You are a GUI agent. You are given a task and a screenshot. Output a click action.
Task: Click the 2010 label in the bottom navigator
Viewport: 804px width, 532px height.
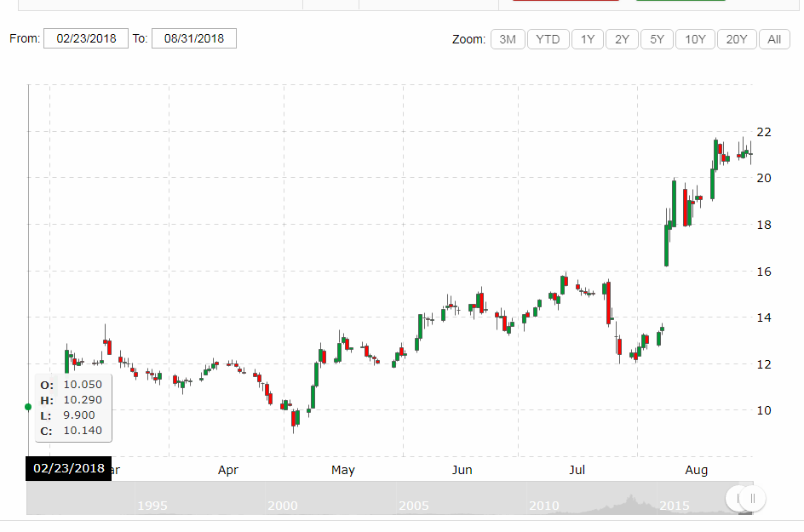click(544, 506)
